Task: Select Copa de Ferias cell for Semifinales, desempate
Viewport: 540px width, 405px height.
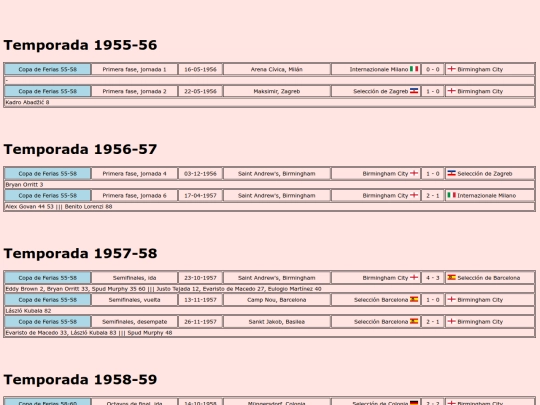Action: pos(48,322)
